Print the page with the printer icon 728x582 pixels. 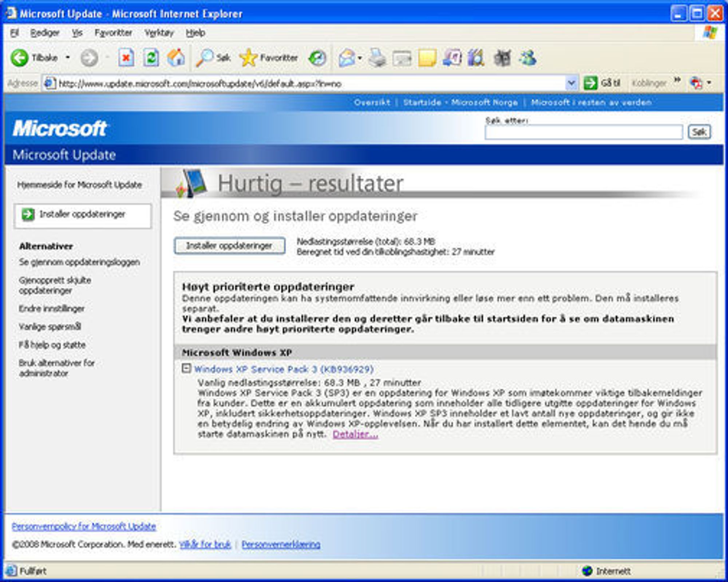tap(377, 58)
